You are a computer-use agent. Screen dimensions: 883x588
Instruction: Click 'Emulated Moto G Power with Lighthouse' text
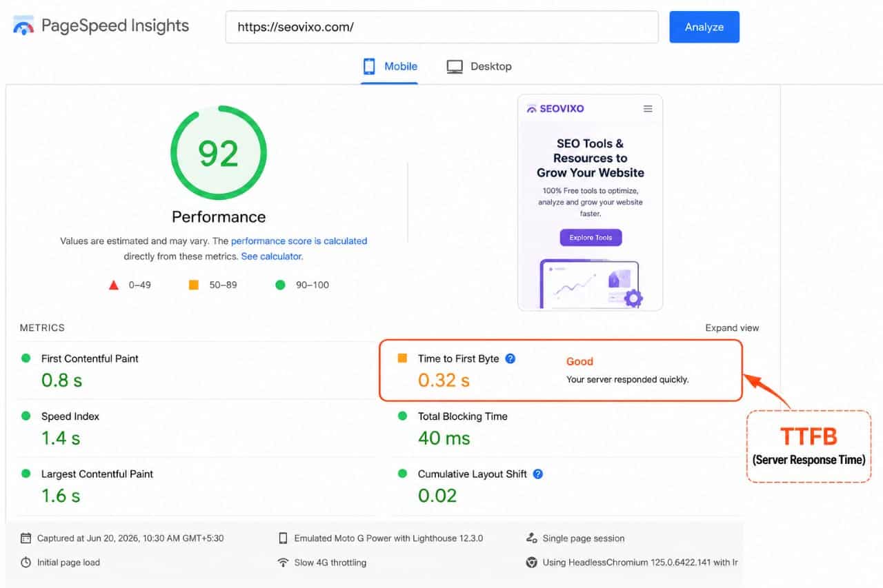388,538
